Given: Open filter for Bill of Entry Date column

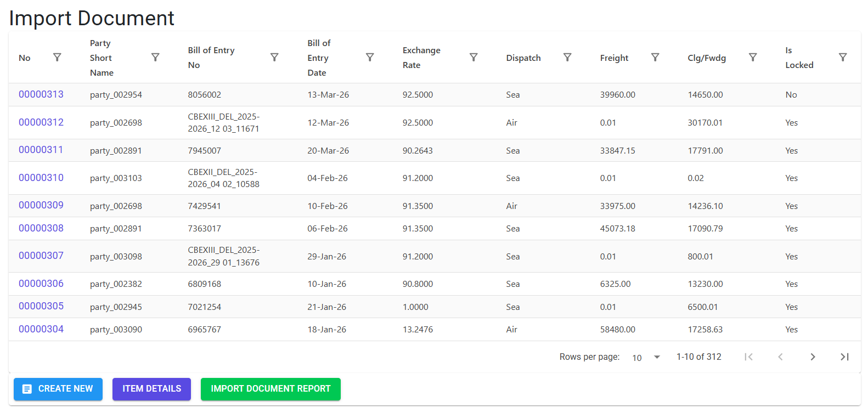Looking at the screenshot, I should click(x=370, y=58).
